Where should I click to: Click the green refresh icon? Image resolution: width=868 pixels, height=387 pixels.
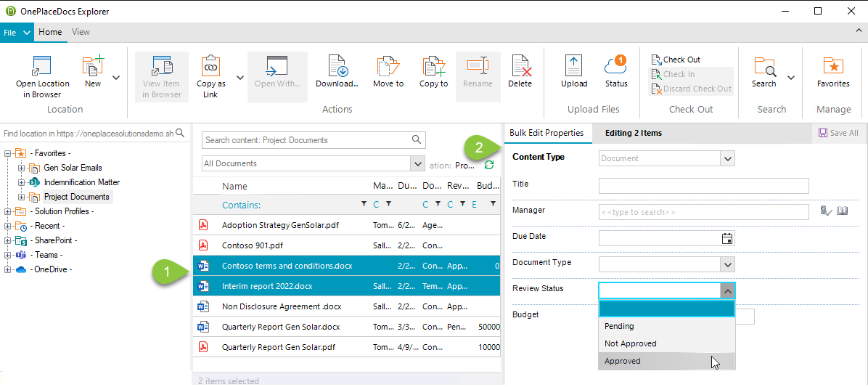tap(489, 166)
